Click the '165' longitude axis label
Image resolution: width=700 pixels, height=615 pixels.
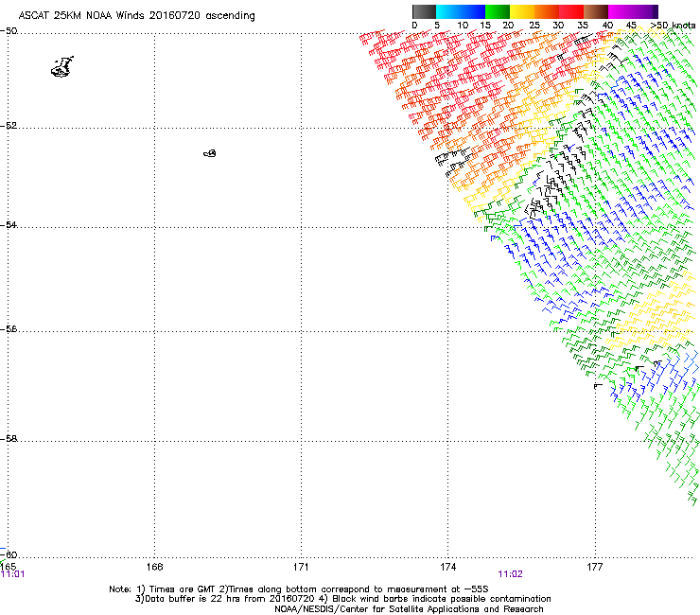8,567
